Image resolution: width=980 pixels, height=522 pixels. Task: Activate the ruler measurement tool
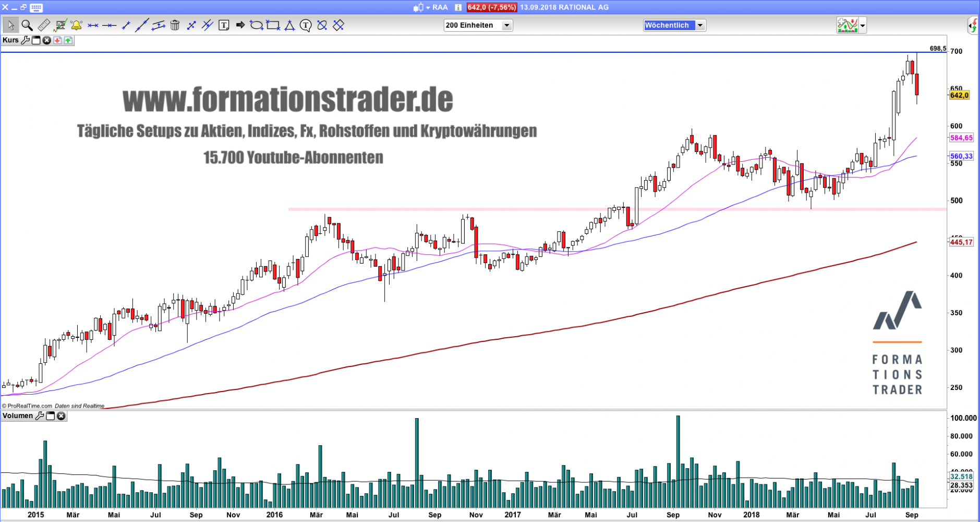pyautogui.click(x=44, y=25)
